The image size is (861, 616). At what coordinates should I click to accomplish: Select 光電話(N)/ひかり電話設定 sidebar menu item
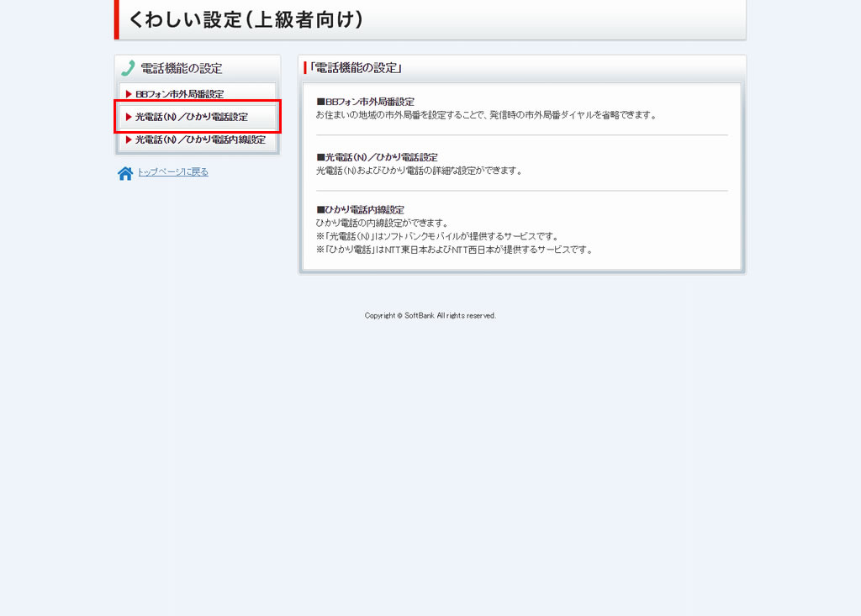(192, 117)
